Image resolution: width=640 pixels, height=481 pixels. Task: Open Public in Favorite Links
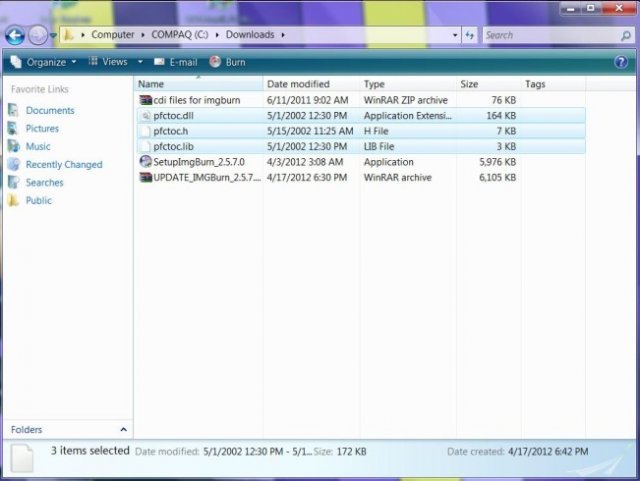click(x=38, y=200)
